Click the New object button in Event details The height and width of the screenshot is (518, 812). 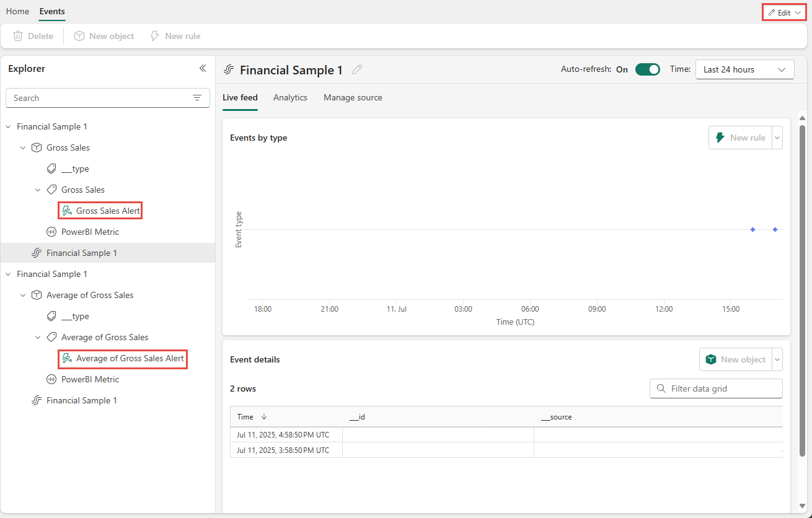[x=736, y=359]
